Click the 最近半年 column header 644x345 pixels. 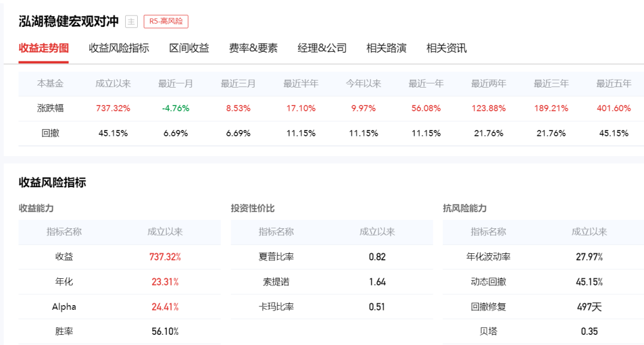coord(301,83)
